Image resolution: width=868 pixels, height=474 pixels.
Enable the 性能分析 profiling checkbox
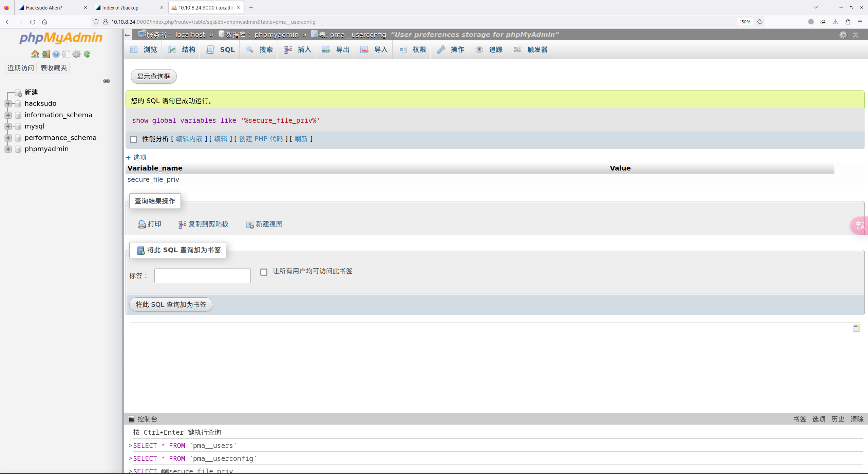[134, 139]
